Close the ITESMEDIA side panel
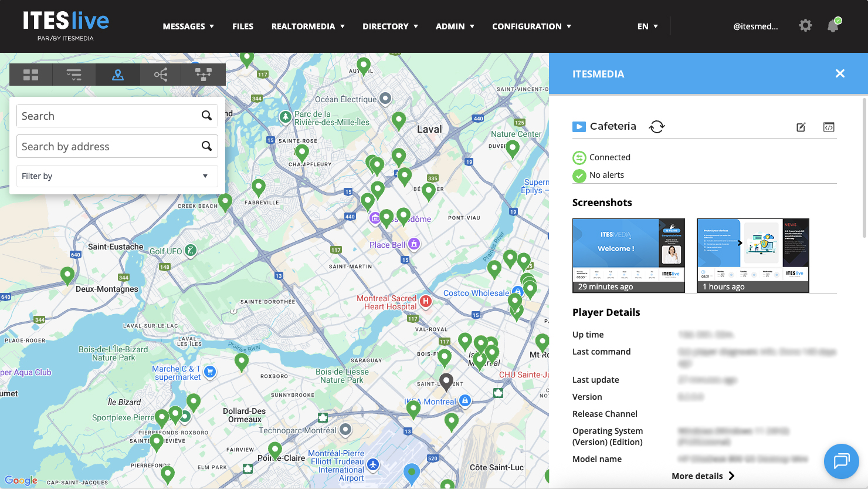868x489 pixels. (x=840, y=73)
